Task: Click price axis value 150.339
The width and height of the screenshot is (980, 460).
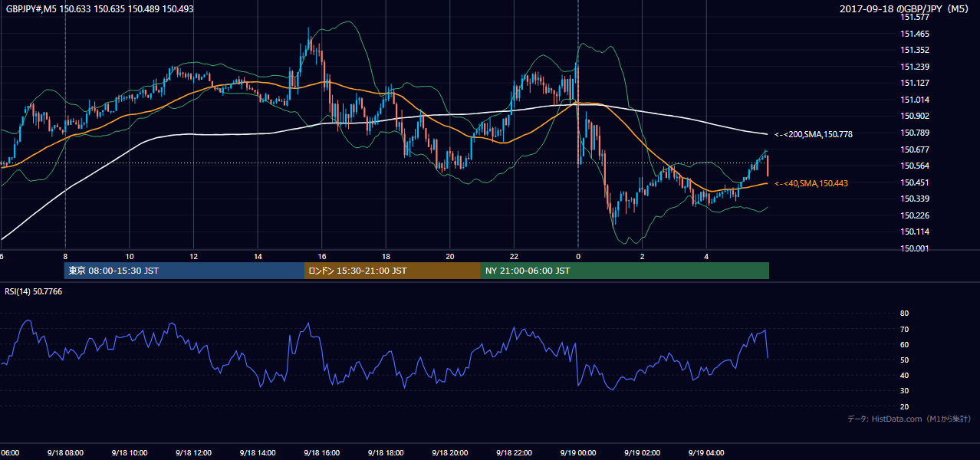Action: tap(915, 199)
